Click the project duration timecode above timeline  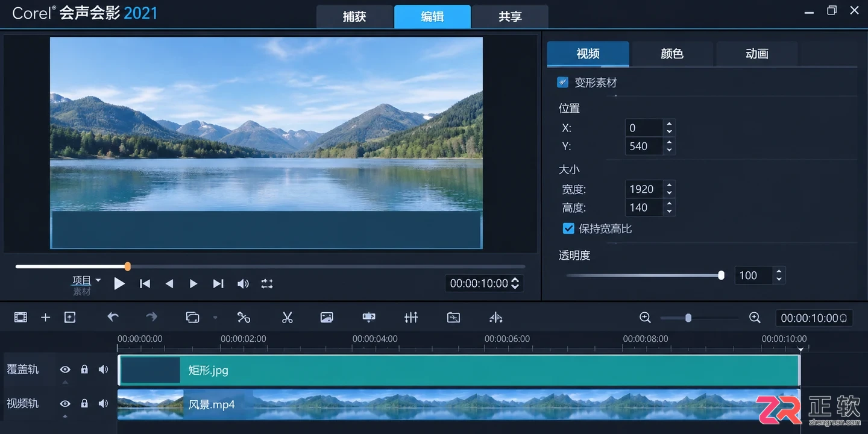coord(814,318)
